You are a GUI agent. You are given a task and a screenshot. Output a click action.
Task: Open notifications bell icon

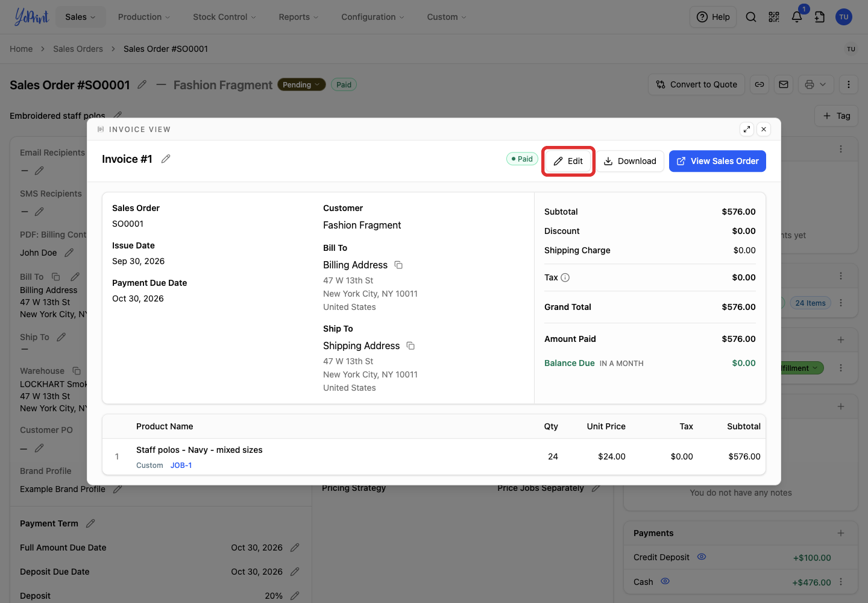click(797, 17)
